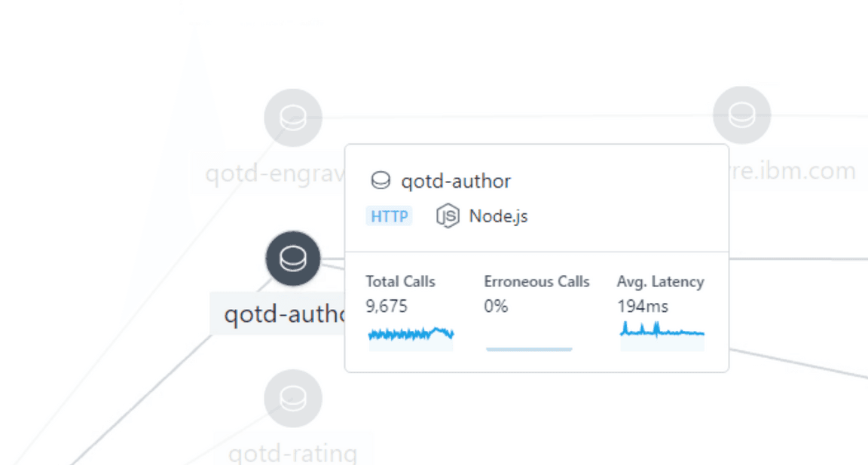Open the Avg. Latency sparkline chart
This screenshot has width=868, height=465.
click(662, 335)
